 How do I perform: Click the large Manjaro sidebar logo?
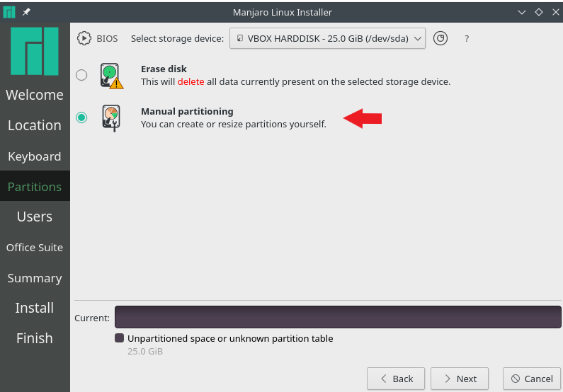(35, 51)
